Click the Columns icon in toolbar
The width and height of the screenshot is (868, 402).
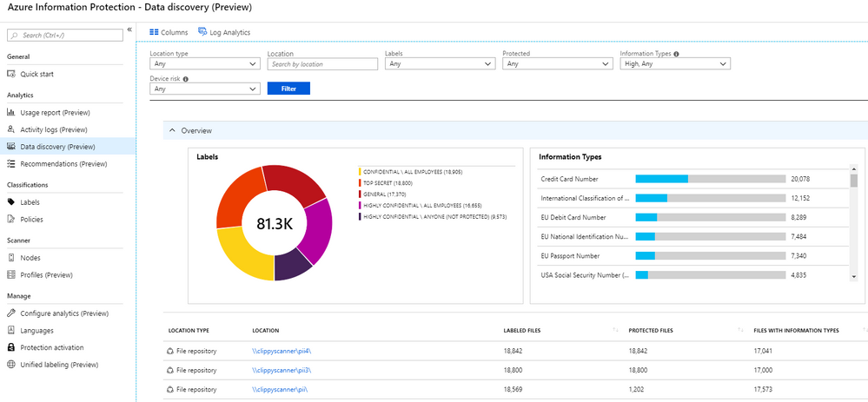point(154,32)
